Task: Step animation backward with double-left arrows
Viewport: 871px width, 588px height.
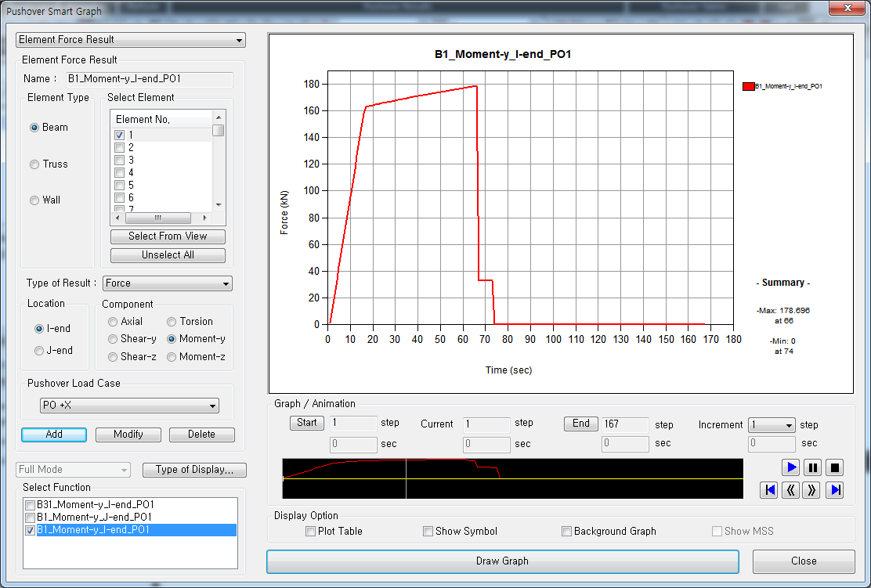Action: [791, 490]
